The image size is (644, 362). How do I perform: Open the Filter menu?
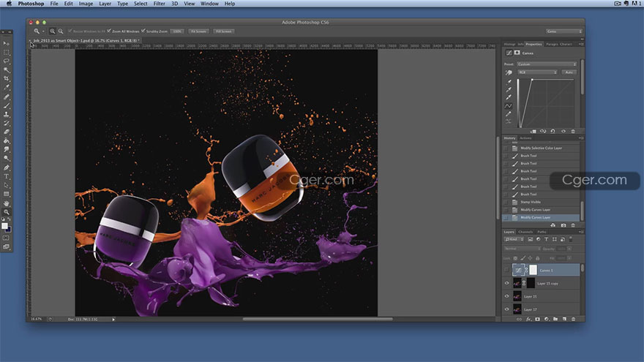pos(159,4)
